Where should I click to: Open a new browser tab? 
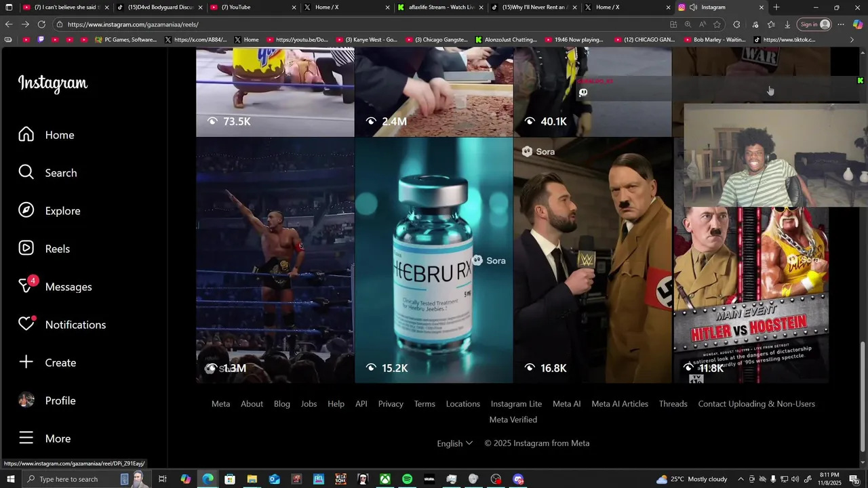tap(776, 7)
